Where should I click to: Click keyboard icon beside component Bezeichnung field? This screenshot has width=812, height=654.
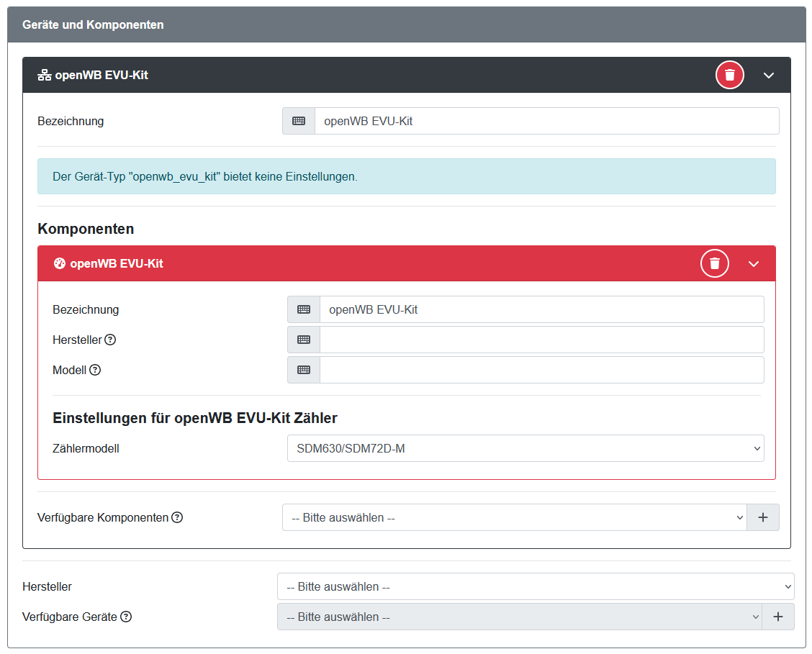pyautogui.click(x=304, y=309)
